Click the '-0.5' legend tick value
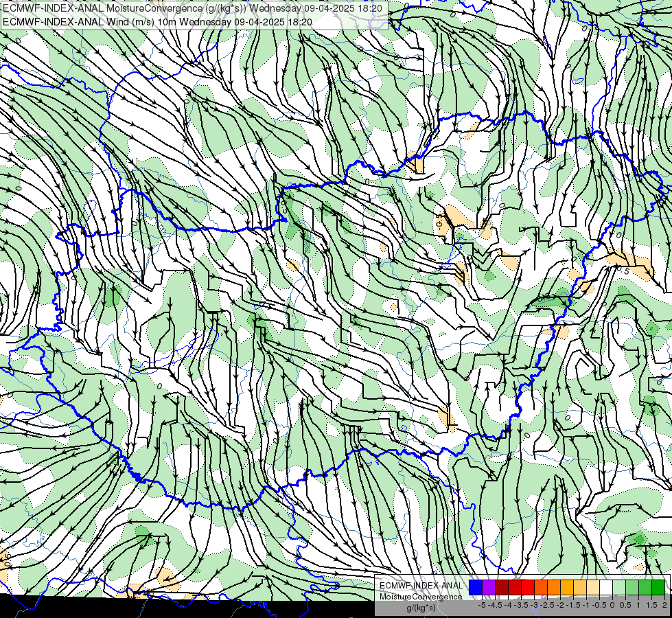The image size is (672, 618). pyautogui.click(x=599, y=605)
